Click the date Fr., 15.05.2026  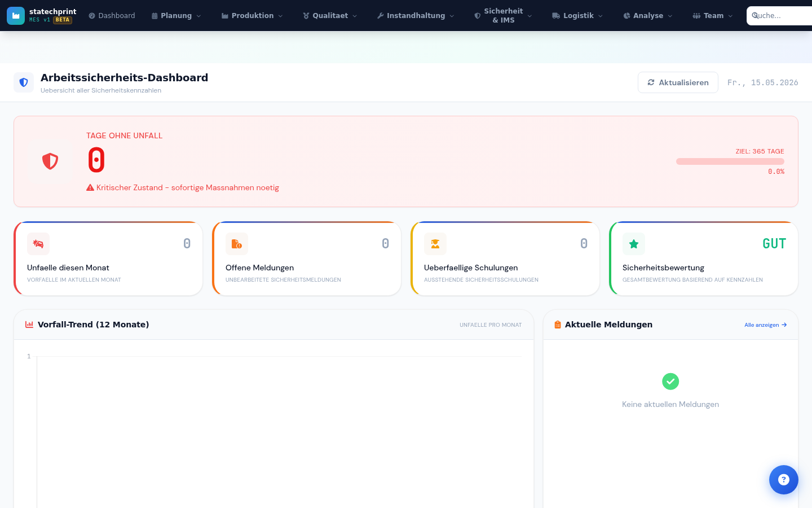(763, 82)
